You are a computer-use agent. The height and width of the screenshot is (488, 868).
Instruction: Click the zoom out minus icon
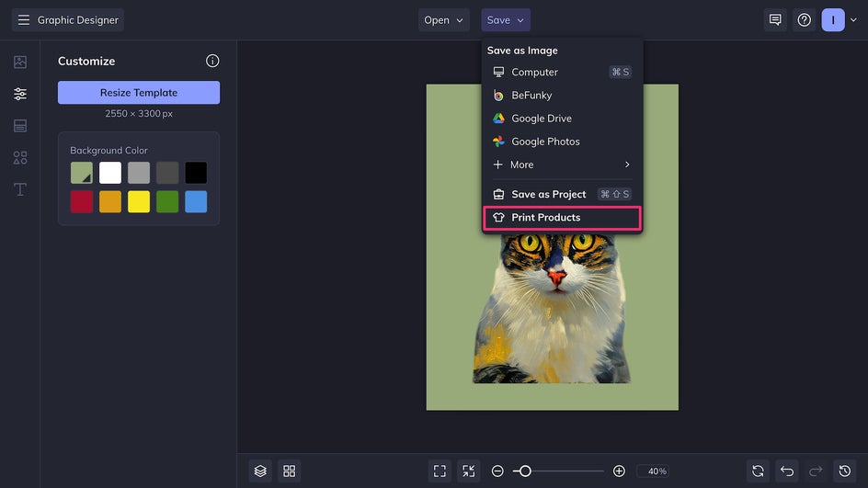(x=497, y=471)
